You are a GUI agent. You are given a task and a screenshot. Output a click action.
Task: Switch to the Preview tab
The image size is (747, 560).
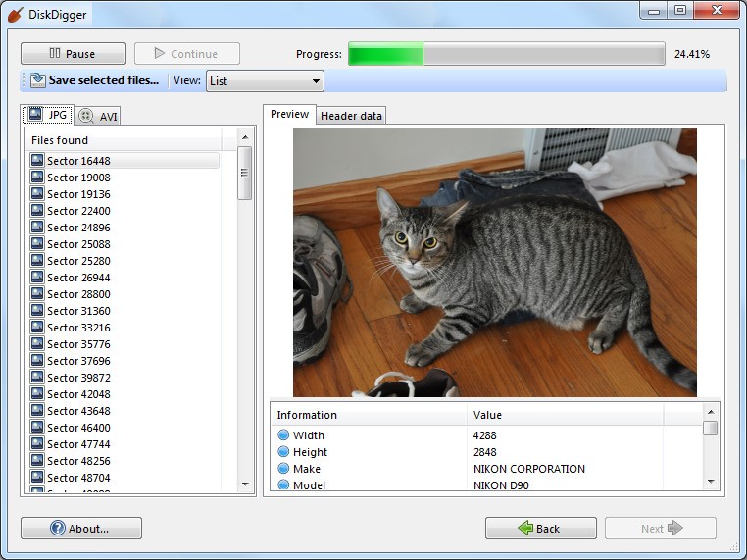click(289, 114)
